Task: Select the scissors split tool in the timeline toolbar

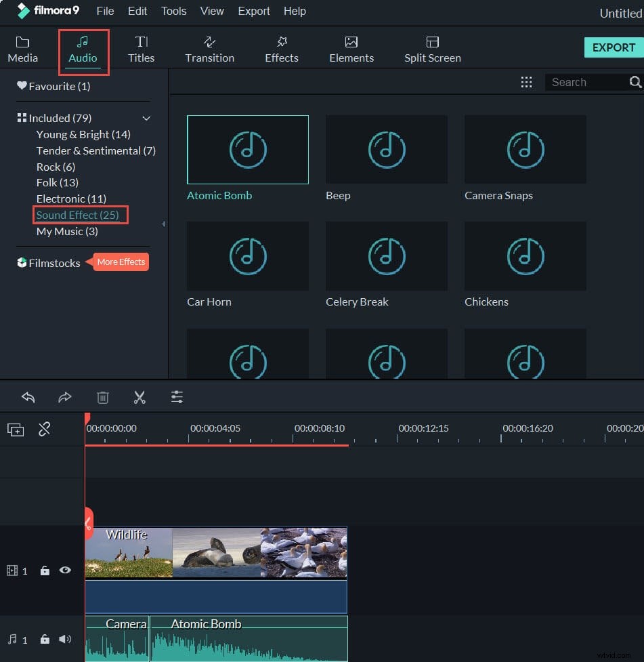Action: (x=139, y=397)
